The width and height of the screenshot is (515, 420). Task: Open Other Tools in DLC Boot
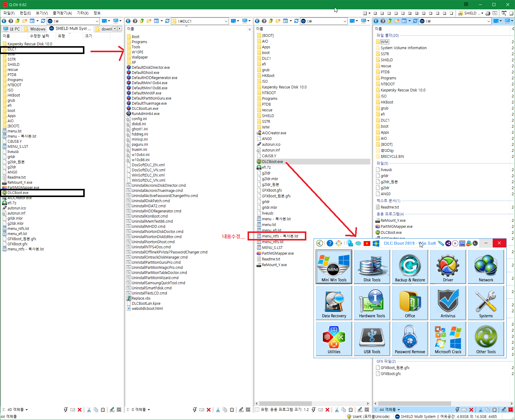pyautogui.click(x=486, y=339)
